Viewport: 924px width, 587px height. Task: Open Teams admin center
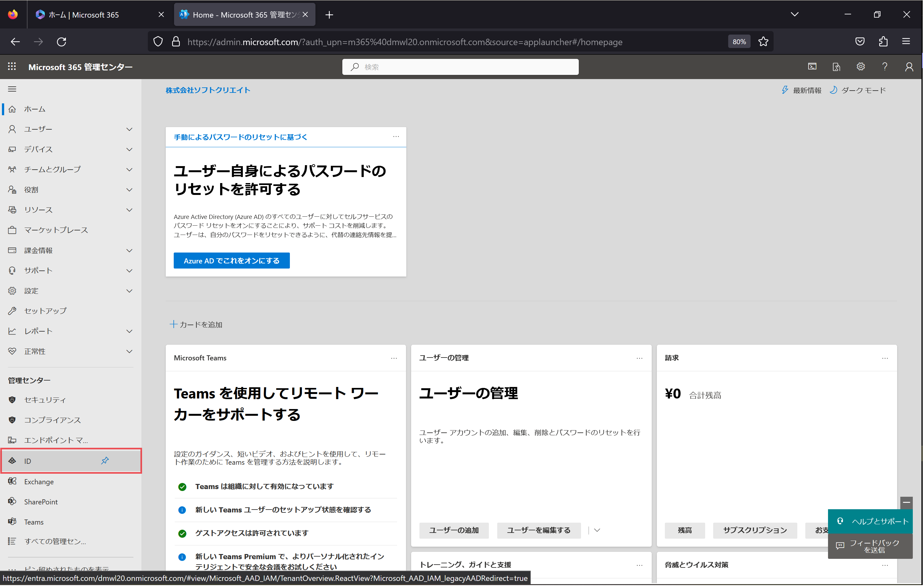pos(71,522)
